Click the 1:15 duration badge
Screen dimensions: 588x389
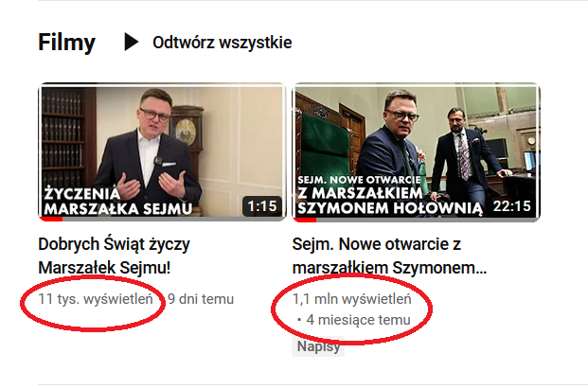(262, 206)
